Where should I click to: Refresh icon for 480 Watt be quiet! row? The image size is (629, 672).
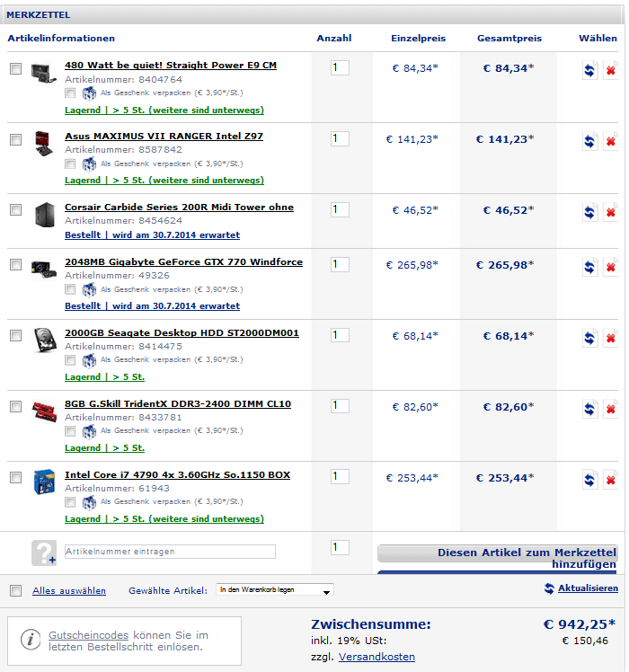pyautogui.click(x=589, y=70)
